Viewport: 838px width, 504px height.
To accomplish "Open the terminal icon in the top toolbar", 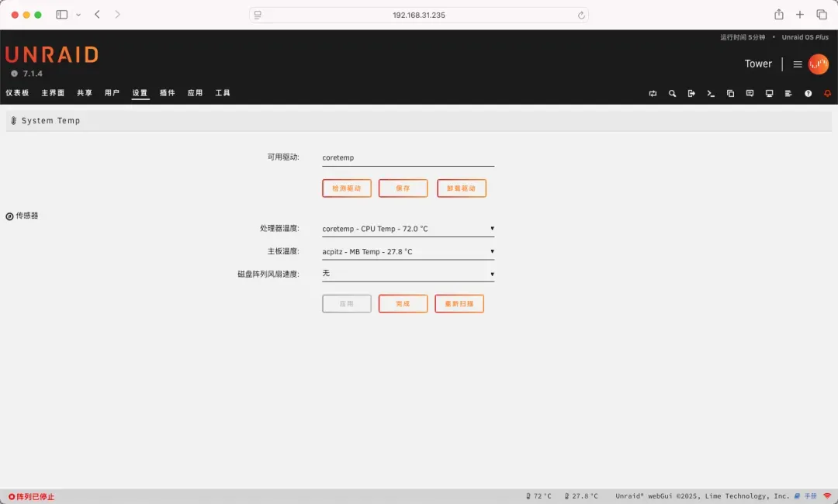I will pyautogui.click(x=711, y=93).
